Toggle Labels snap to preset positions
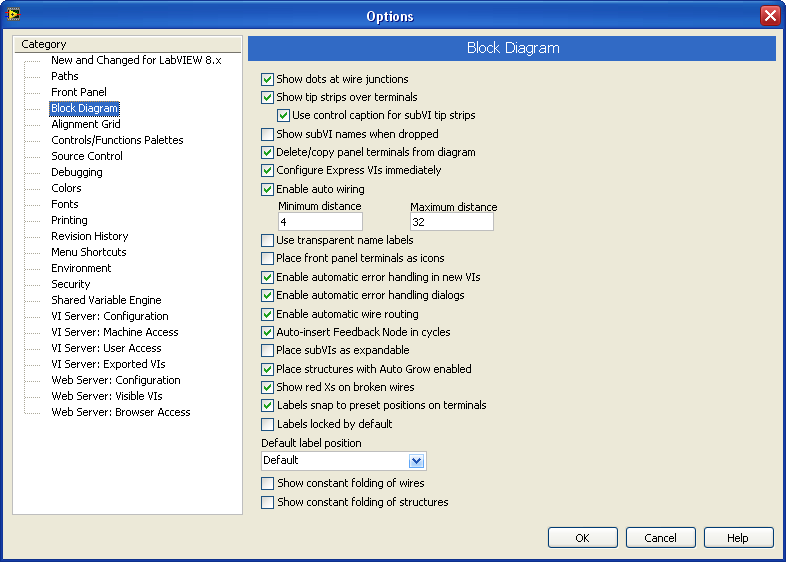Image resolution: width=786 pixels, height=562 pixels. click(268, 406)
